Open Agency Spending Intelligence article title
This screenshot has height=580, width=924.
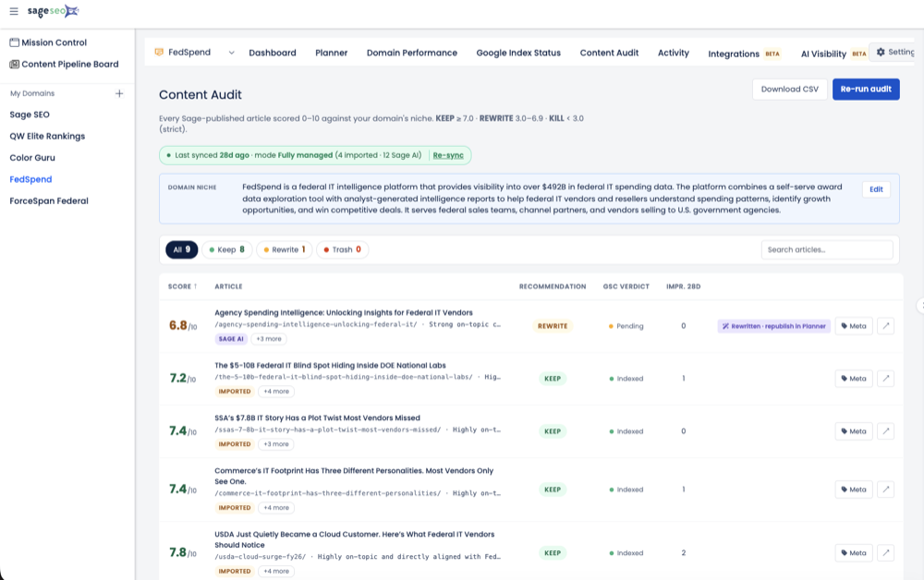pos(344,313)
